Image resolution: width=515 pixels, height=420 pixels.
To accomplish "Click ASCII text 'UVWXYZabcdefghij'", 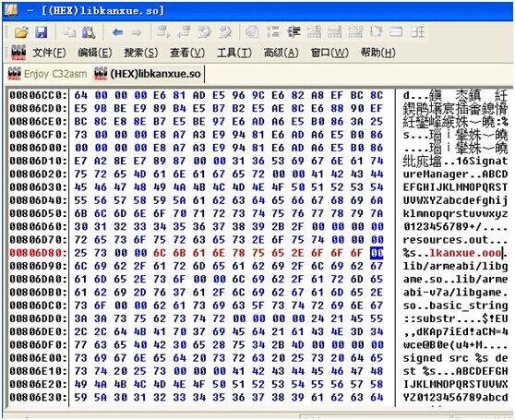I will [x=455, y=200].
